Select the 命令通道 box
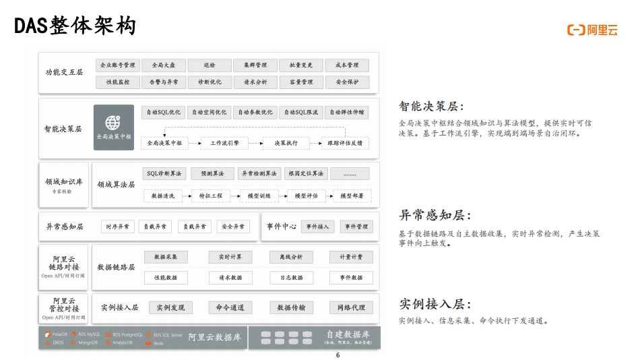This screenshot has height=360, width=644. pos(230,307)
